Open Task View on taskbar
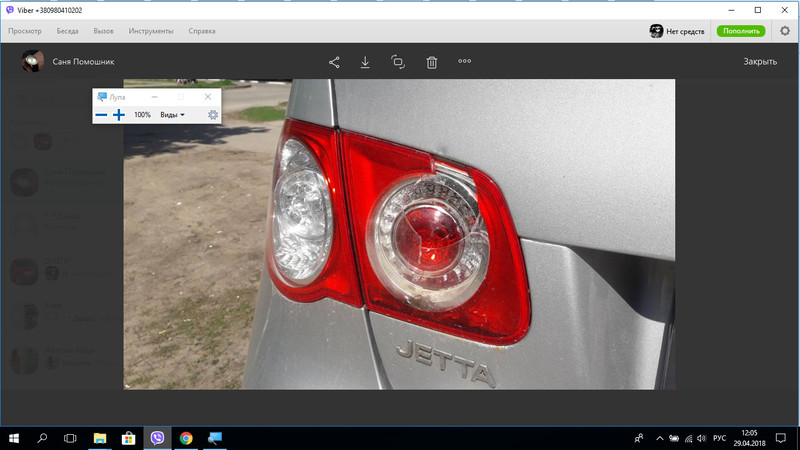The image size is (800, 450). (70, 438)
